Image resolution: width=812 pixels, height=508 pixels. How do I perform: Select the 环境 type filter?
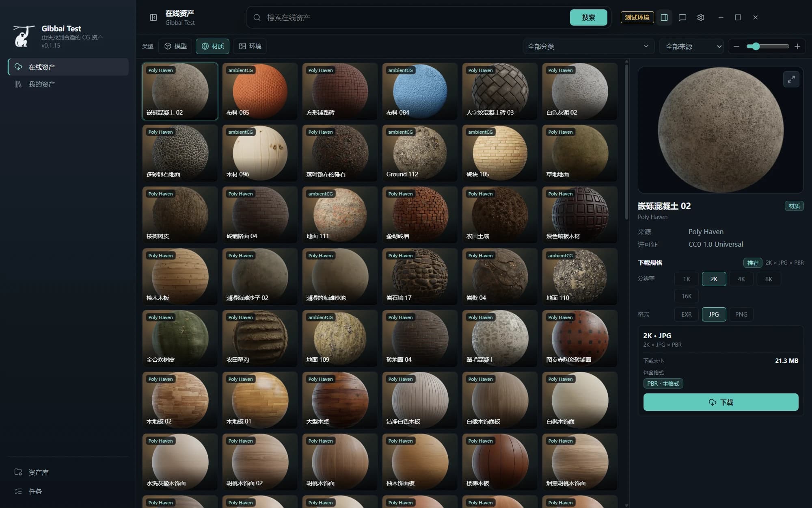[x=250, y=46]
